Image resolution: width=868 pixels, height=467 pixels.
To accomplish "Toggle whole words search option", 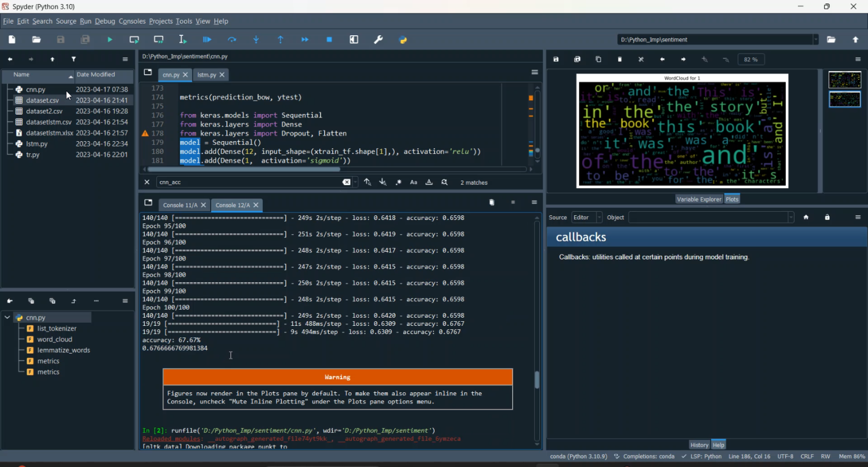I will [429, 182].
